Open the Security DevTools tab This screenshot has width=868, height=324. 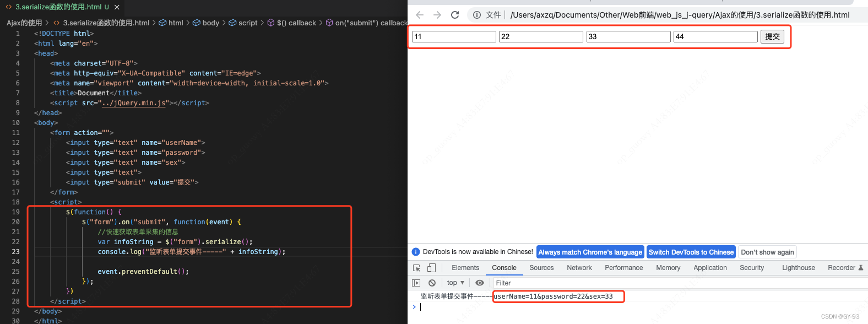coord(752,268)
